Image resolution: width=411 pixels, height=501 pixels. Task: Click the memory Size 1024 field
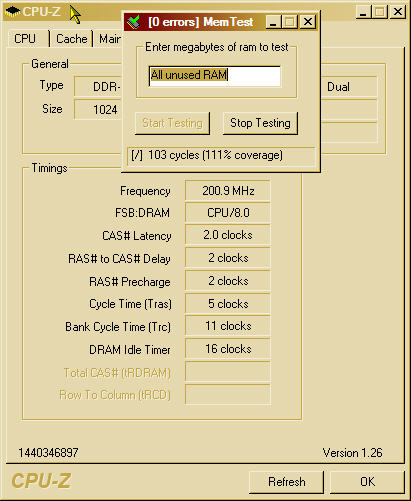98,110
